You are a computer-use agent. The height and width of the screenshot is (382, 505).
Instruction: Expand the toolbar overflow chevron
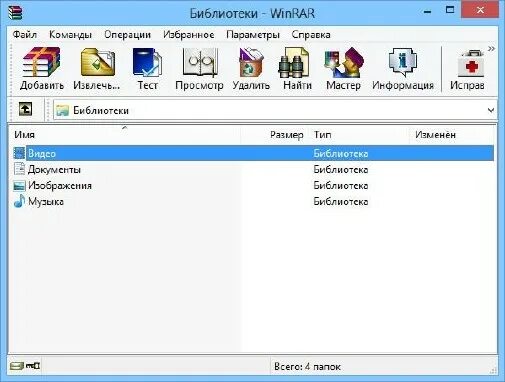coord(491,49)
